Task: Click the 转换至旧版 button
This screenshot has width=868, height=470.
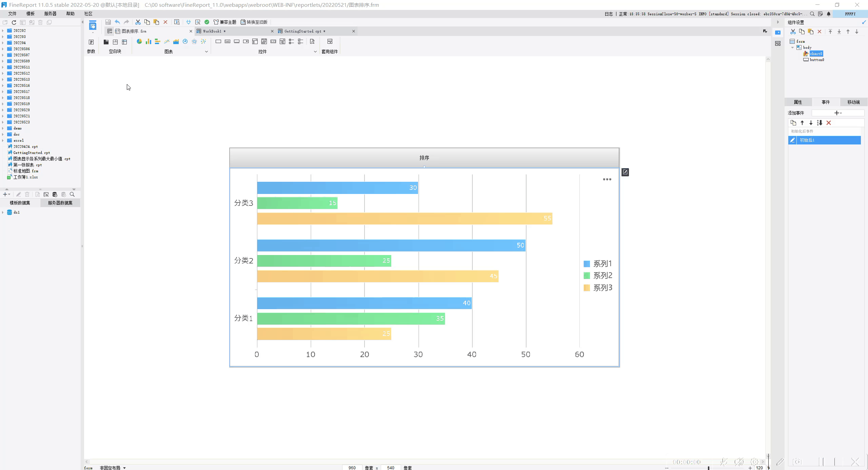Action: 254,22
